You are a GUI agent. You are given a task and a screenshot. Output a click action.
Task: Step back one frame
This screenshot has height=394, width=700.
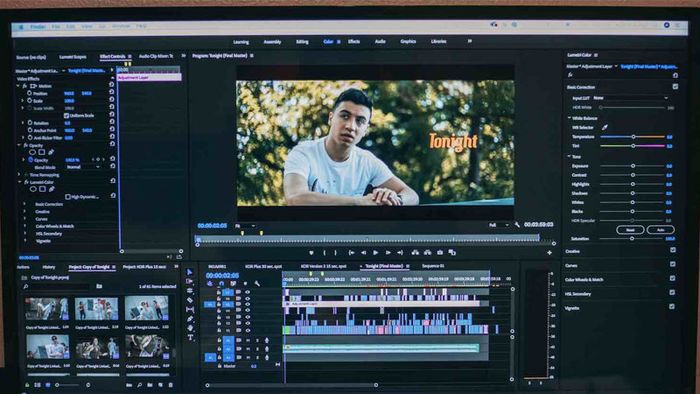[x=363, y=253]
